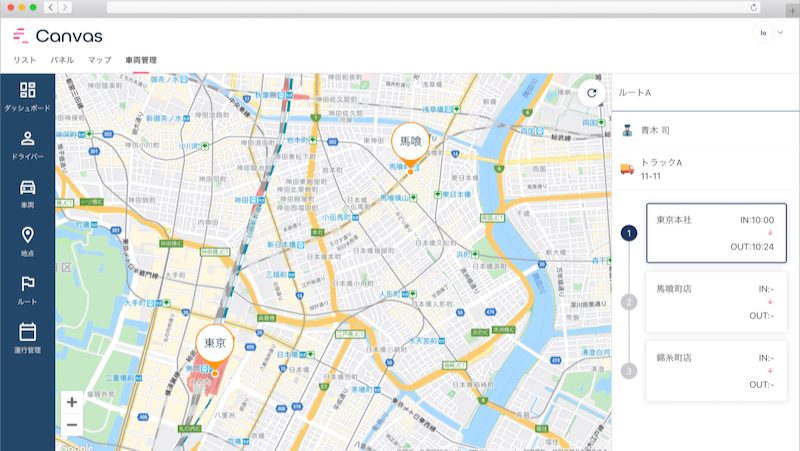This screenshot has width=800, height=451.
Task: Click the 馬喰 map marker
Action: pos(410,143)
